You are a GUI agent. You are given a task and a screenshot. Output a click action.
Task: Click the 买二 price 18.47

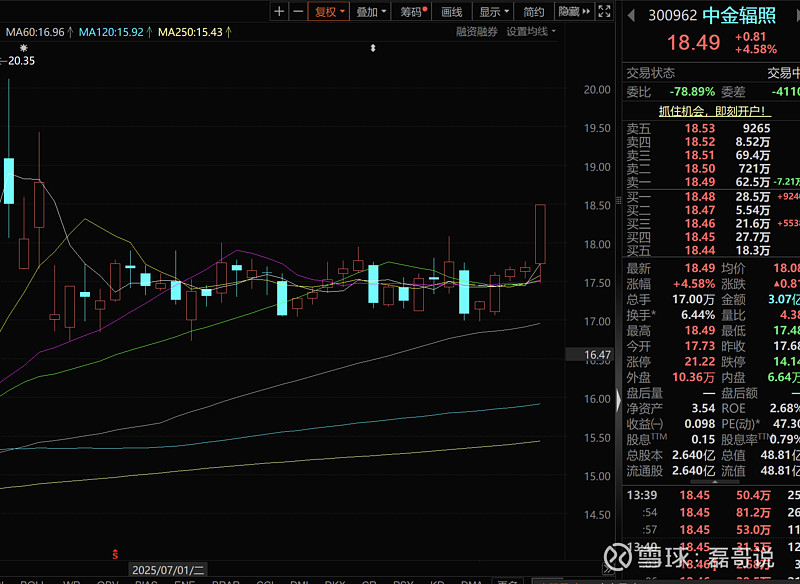point(700,210)
